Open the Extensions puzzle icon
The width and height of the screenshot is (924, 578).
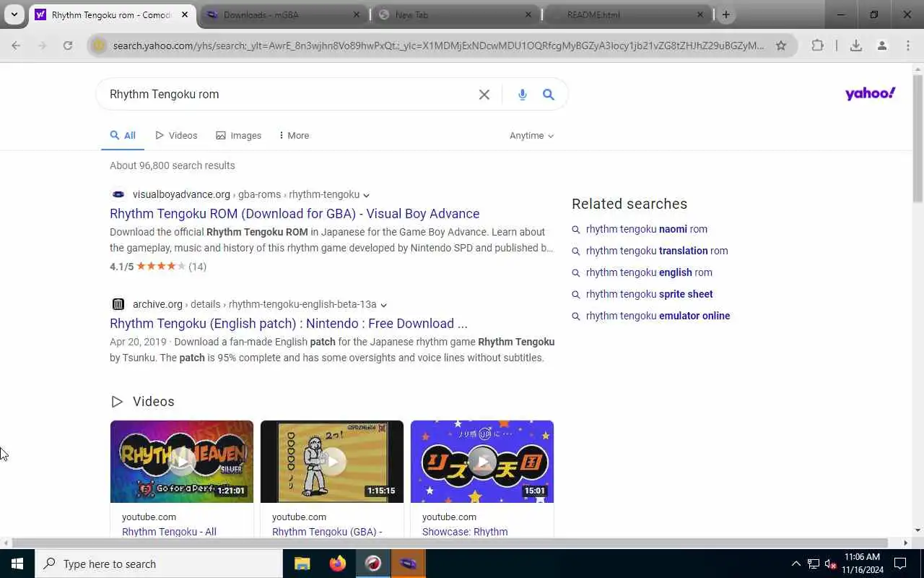pyautogui.click(x=817, y=46)
